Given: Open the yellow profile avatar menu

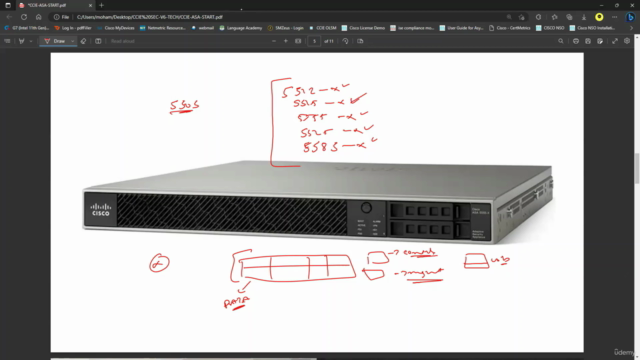Looking at the screenshot, I should [x=599, y=17].
